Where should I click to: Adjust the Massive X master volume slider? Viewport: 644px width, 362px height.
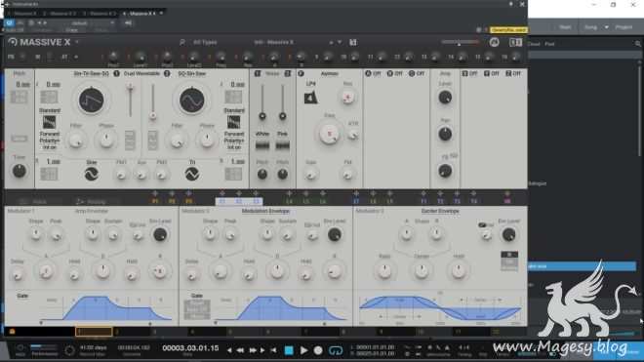pyautogui.click(x=460, y=42)
